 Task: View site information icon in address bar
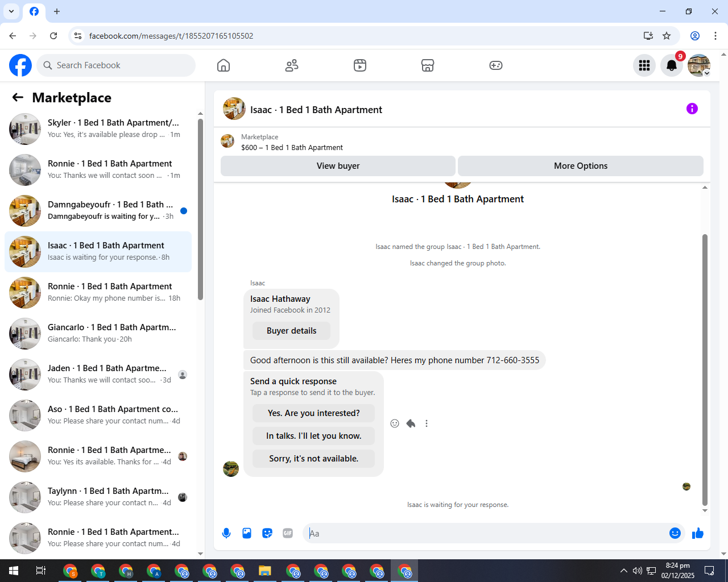[78, 36]
